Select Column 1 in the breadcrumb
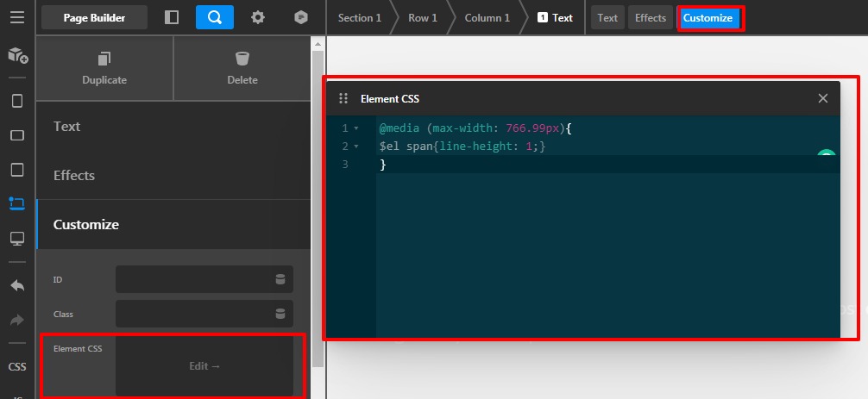868x399 pixels. point(487,17)
